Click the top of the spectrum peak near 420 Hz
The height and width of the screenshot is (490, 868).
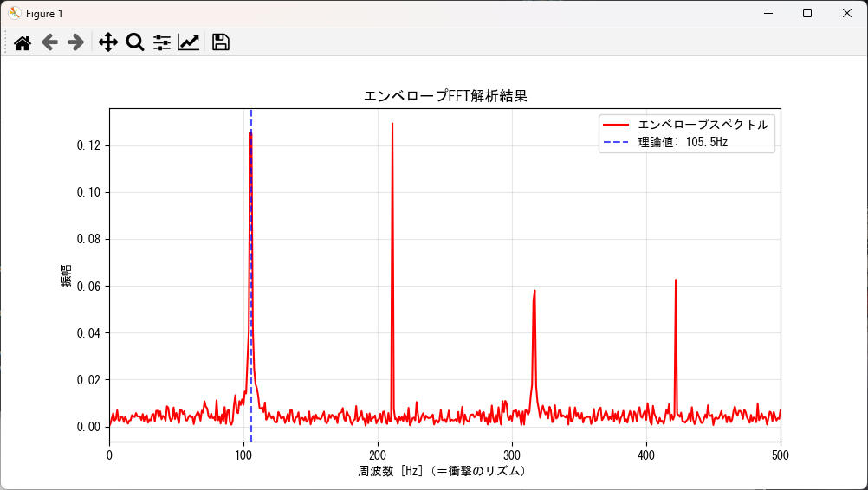tap(676, 280)
